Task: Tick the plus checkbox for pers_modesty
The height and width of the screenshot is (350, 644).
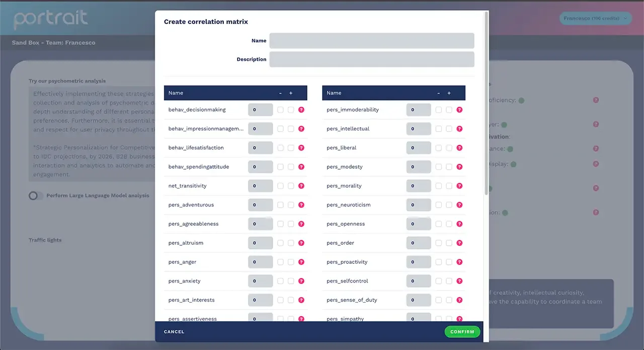Action: click(449, 167)
